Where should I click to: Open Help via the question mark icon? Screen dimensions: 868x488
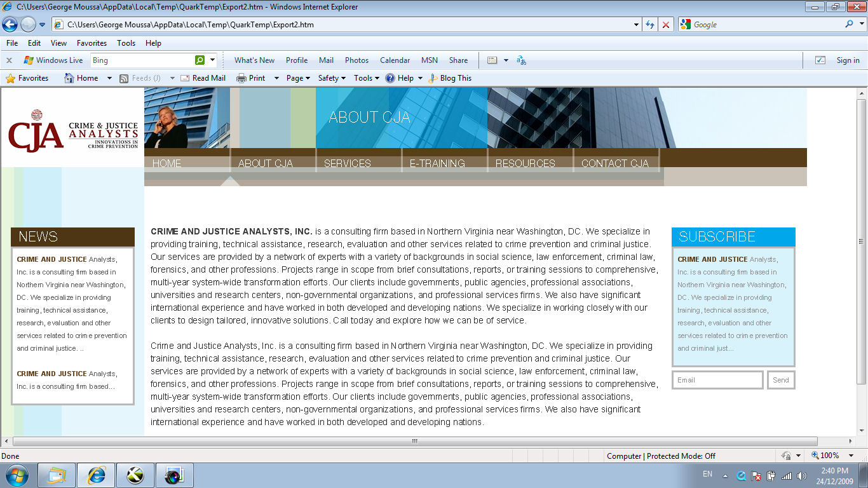click(390, 78)
